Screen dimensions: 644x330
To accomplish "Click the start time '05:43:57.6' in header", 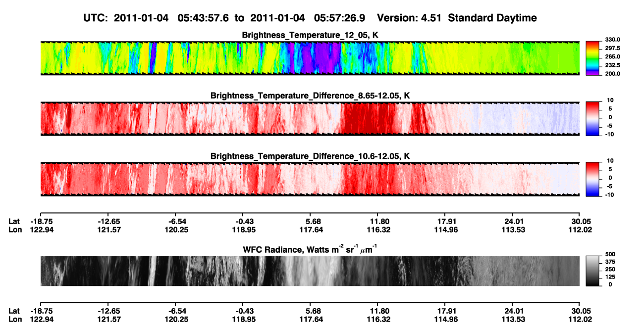I will 203,18.
